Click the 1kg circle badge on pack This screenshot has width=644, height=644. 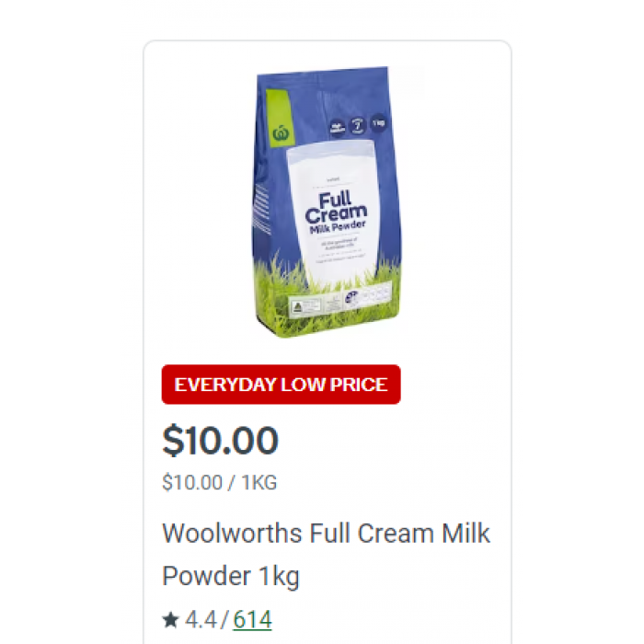(x=378, y=123)
